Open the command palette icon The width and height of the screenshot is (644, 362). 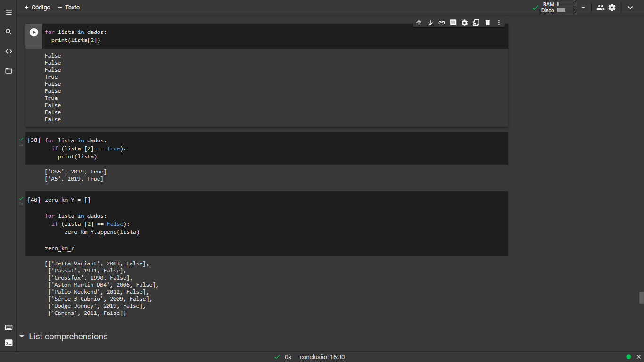point(8,328)
